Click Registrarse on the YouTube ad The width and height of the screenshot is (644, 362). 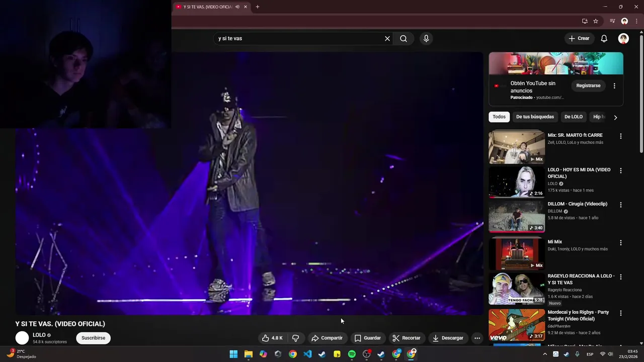(588, 85)
